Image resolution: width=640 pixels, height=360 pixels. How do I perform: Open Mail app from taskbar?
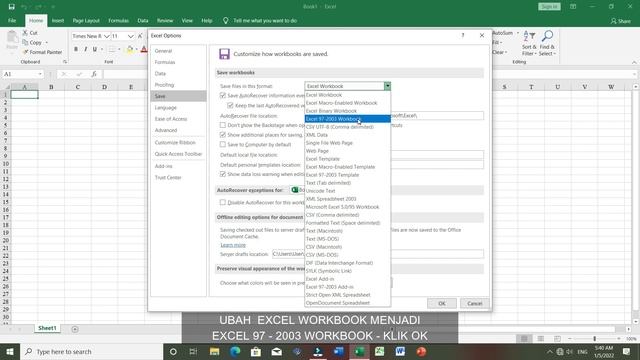[x=277, y=351]
